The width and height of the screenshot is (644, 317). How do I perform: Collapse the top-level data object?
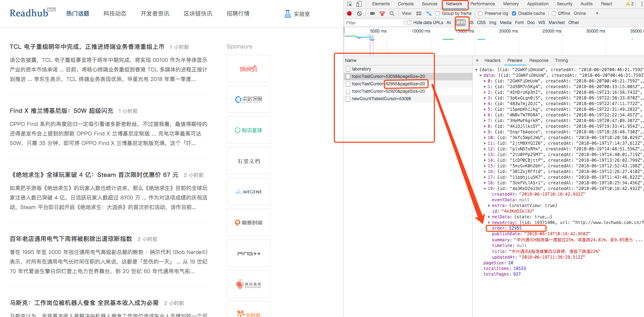pyautogui.click(x=477, y=70)
